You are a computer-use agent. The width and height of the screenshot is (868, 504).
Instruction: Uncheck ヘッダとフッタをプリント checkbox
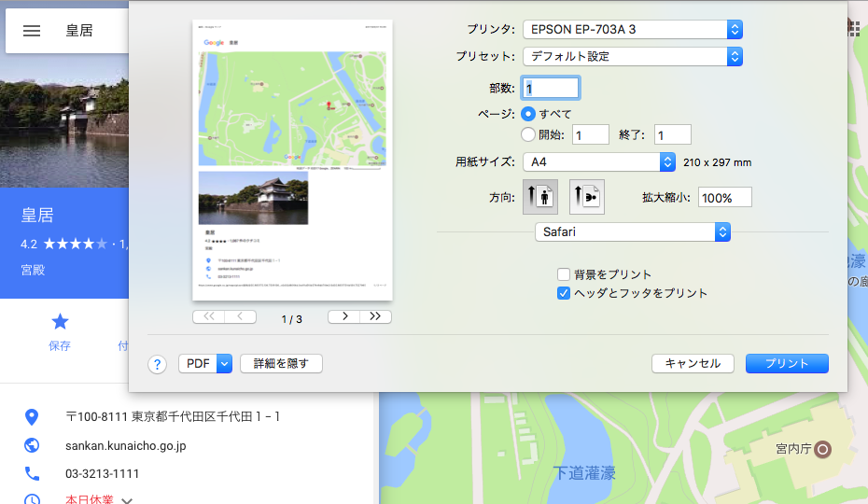pos(564,293)
